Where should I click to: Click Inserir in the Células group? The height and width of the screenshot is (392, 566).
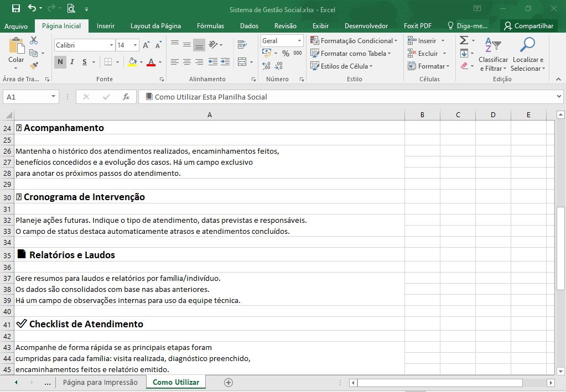tap(426, 41)
